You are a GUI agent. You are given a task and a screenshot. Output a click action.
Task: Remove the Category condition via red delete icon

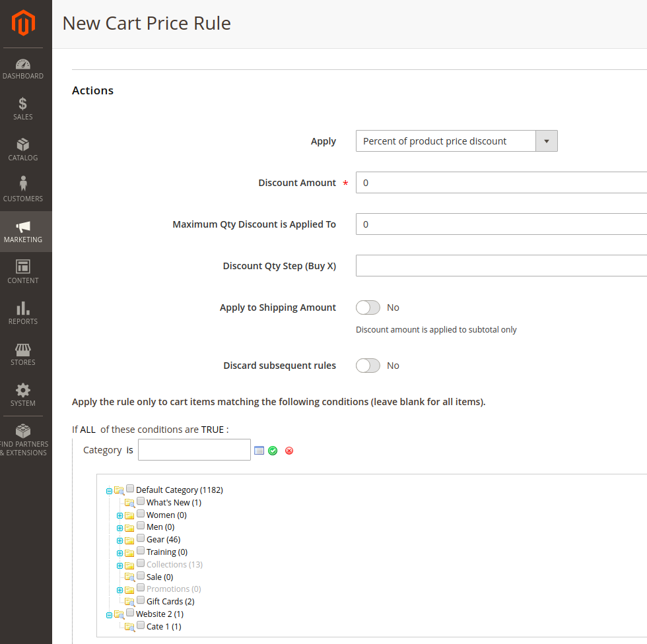[289, 450]
